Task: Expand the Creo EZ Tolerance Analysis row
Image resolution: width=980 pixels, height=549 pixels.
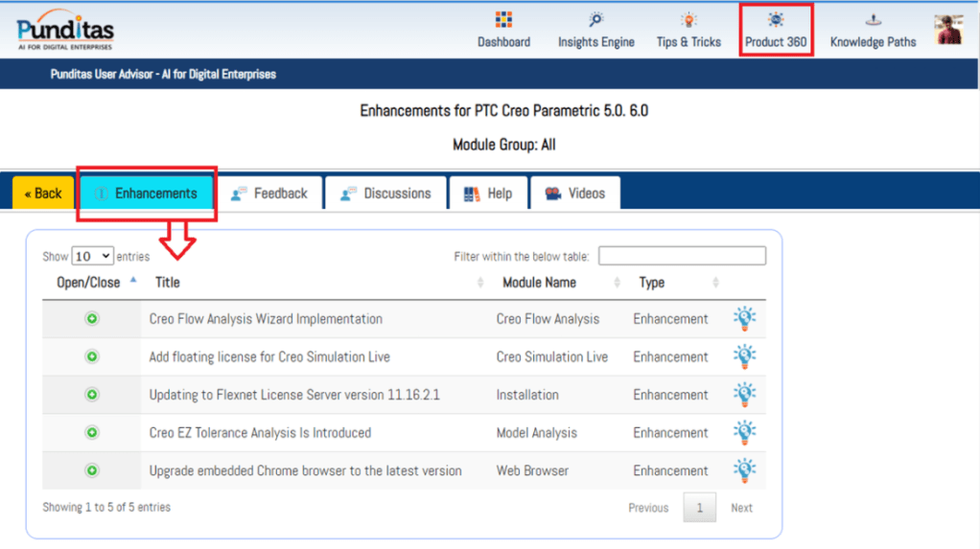Action: tap(92, 432)
